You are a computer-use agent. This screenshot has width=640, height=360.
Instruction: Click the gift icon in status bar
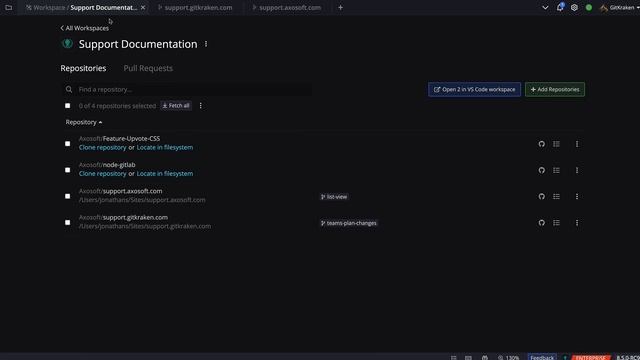(484, 358)
